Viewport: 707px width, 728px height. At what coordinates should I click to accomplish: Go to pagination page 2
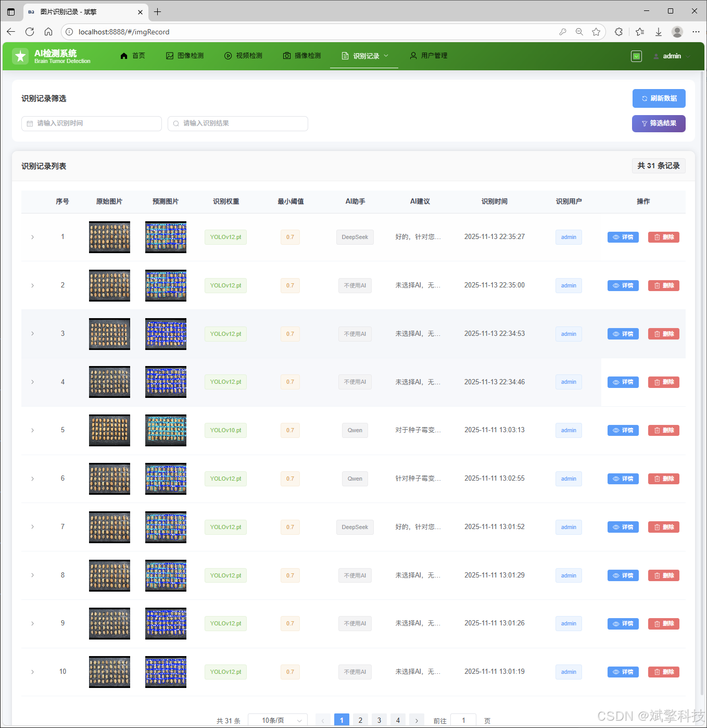360,720
